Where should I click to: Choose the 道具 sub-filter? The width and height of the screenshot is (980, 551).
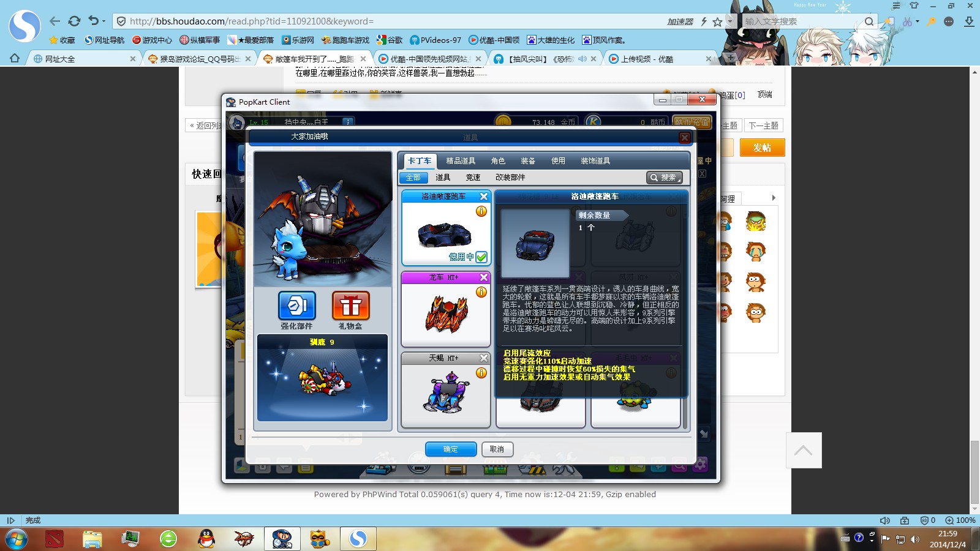(443, 178)
